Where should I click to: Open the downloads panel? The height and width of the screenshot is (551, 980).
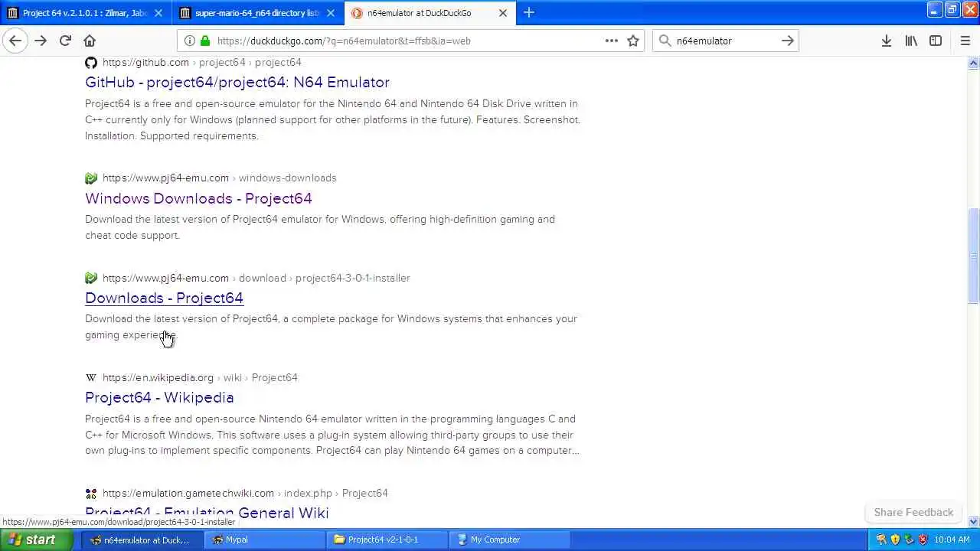[886, 41]
